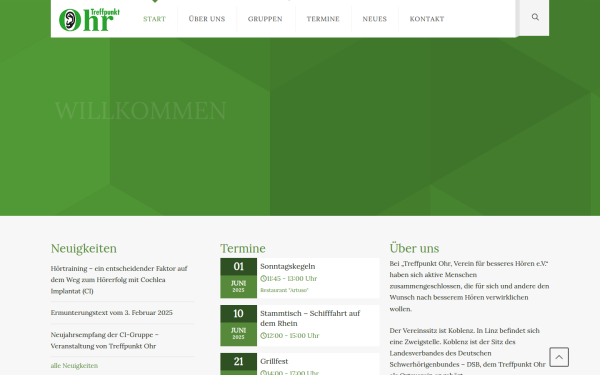Open the Neues menu item
The height and width of the screenshot is (375, 600).
tap(375, 19)
